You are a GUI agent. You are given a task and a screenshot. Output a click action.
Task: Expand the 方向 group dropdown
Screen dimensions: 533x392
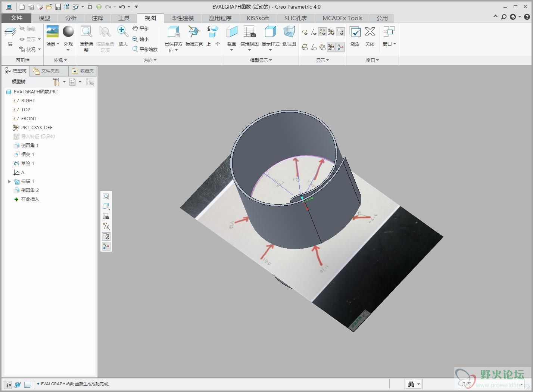(150, 60)
